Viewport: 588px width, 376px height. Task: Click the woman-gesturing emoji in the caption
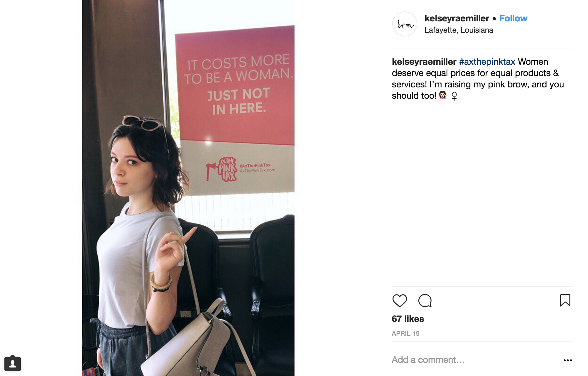pyautogui.click(x=443, y=95)
